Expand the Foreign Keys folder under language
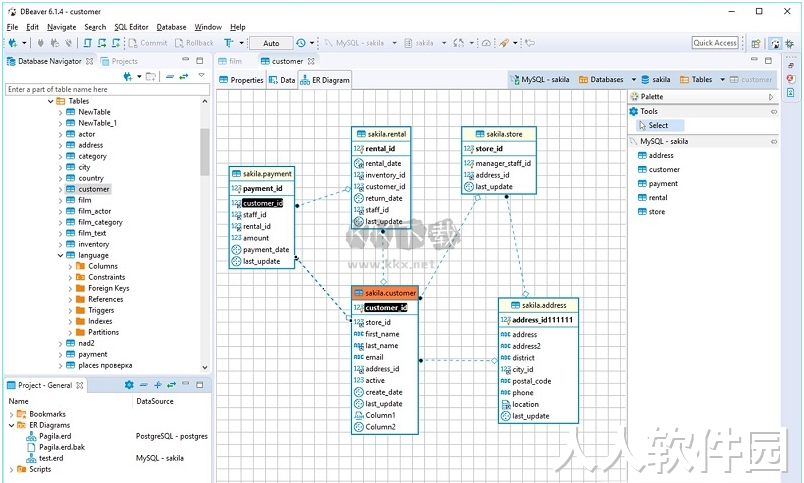 pyautogui.click(x=70, y=289)
